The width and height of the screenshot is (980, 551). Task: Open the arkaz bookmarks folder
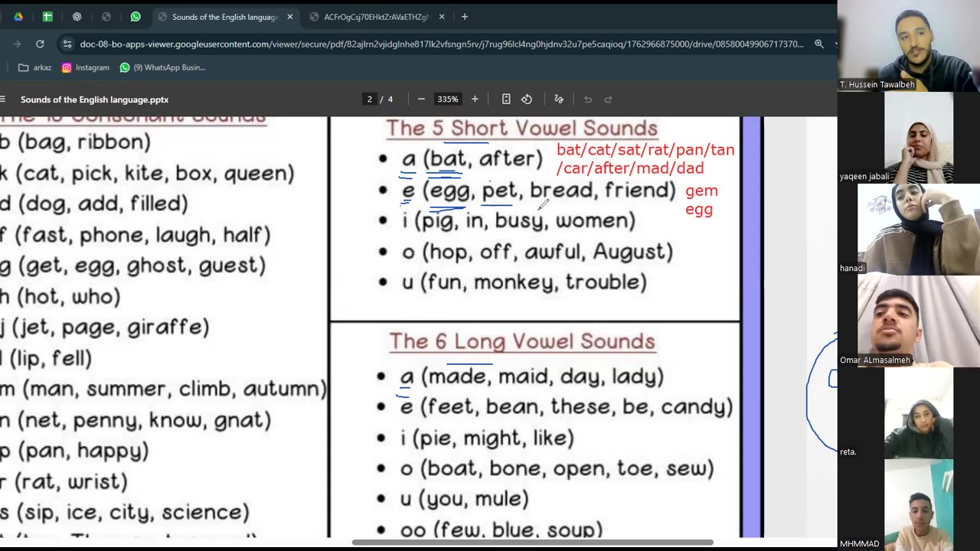(x=34, y=67)
